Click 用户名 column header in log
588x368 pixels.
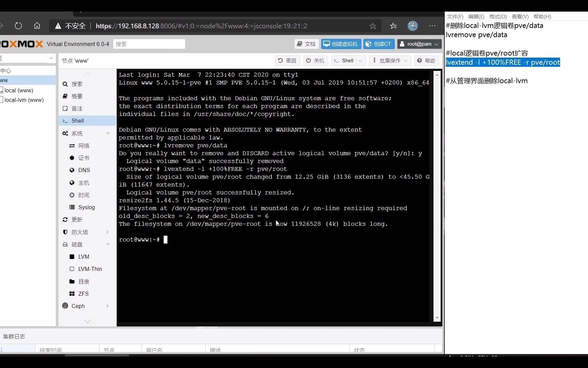pos(174,350)
